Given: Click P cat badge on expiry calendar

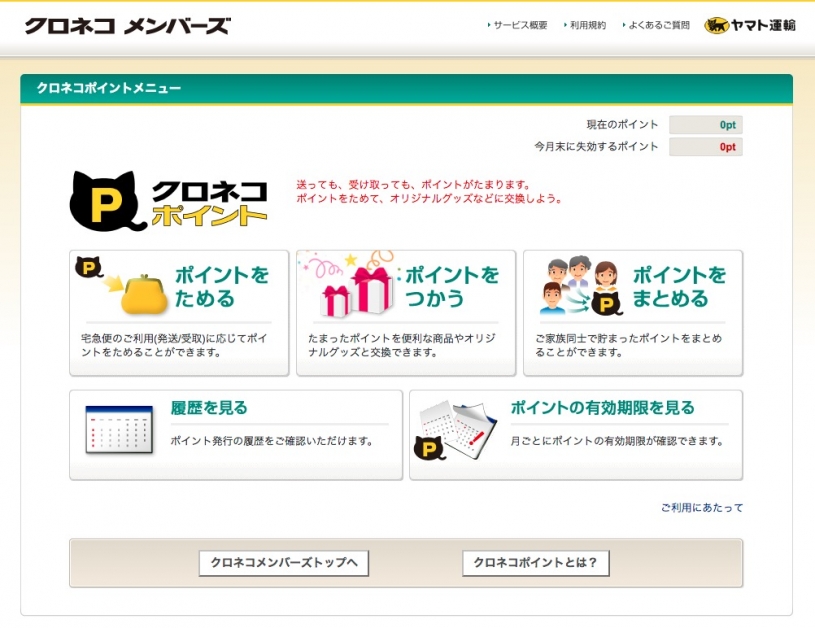Looking at the screenshot, I should (430, 448).
